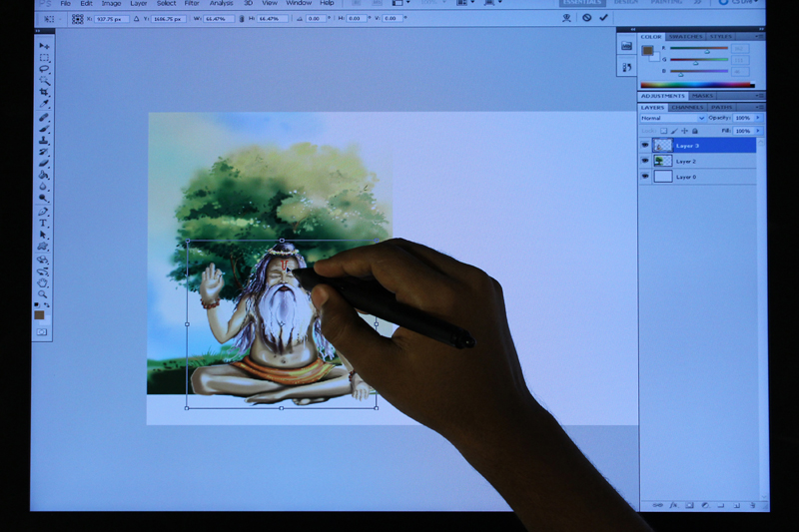
Task: Pick the Type tool (T)
Action: click(44, 223)
